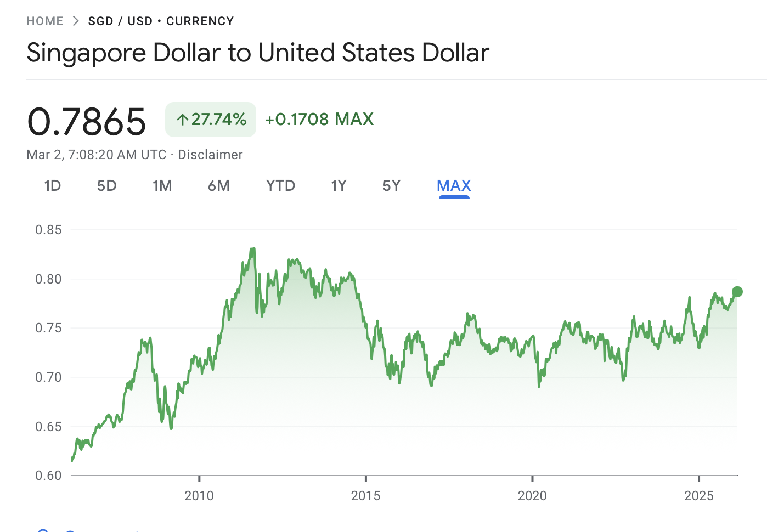Switch to the 1D time range
767x532 pixels.
(53, 186)
